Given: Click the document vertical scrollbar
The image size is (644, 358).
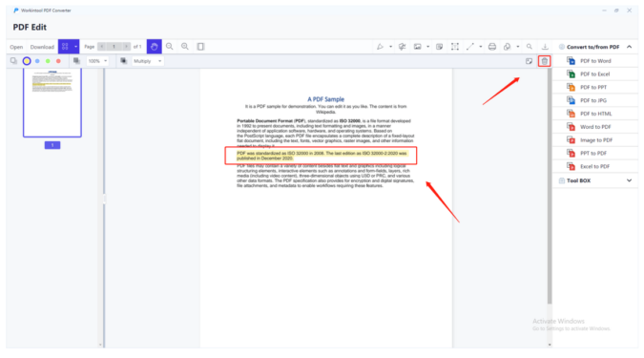Looking at the screenshot, I should pos(550,187).
